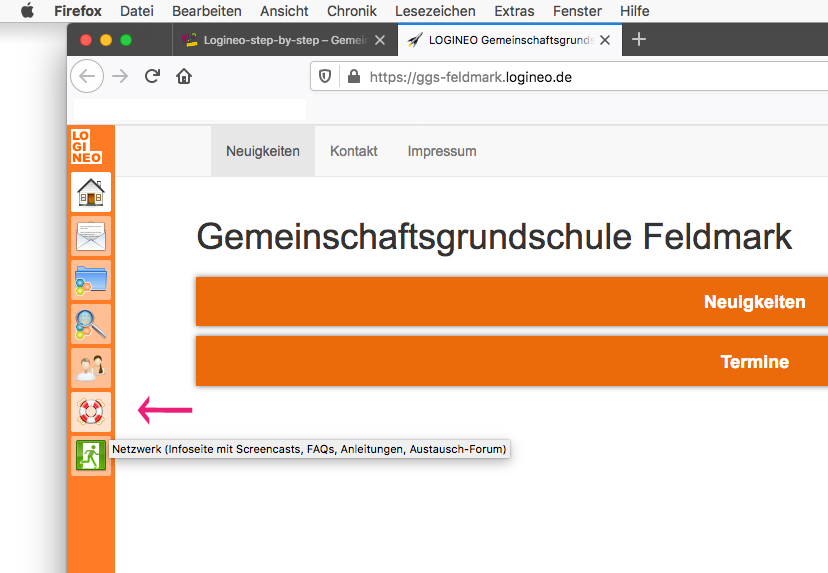Open the Lesezeichen menu

[x=436, y=11]
